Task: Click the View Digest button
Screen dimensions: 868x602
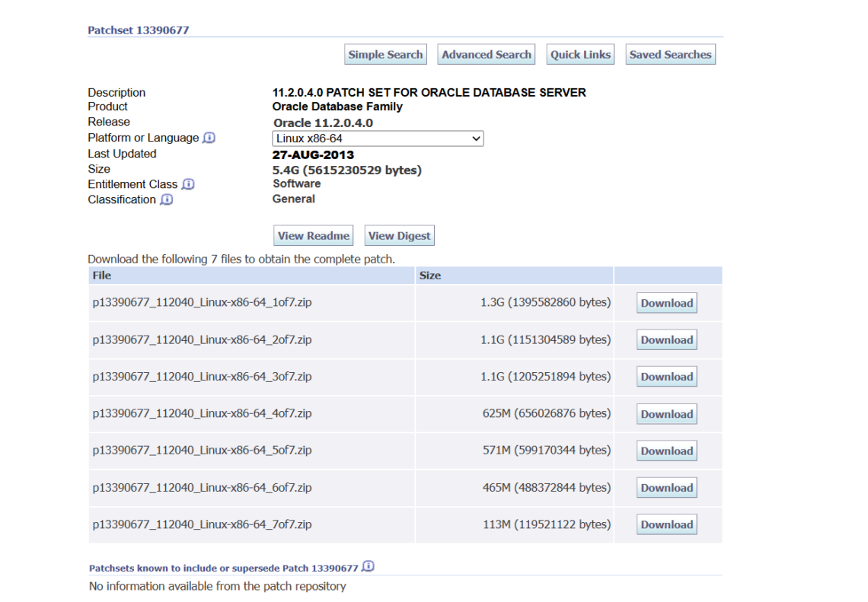Action: click(x=399, y=236)
